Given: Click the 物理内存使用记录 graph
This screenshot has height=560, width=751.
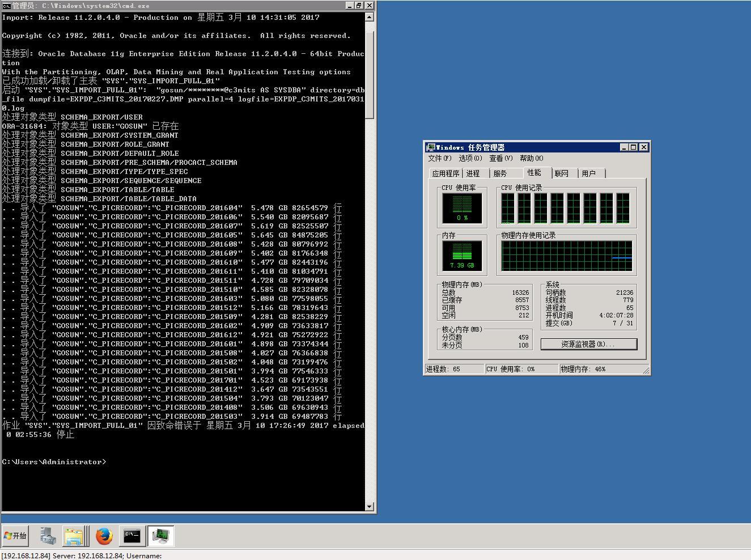Looking at the screenshot, I should (x=567, y=256).
